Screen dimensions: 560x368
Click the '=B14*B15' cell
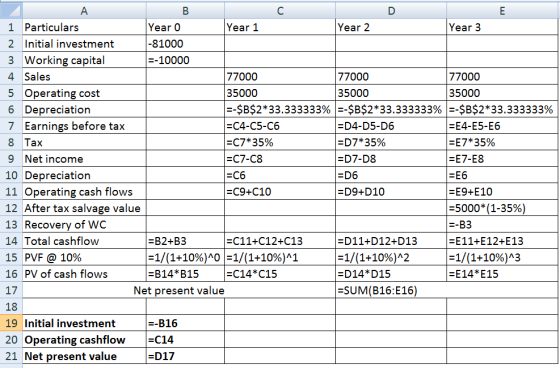(x=185, y=274)
